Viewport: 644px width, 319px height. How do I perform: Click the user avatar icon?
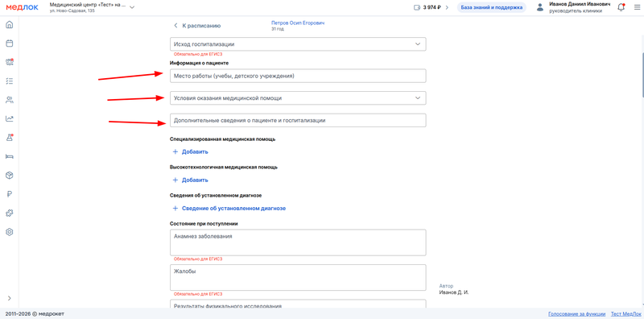pyautogui.click(x=540, y=7)
